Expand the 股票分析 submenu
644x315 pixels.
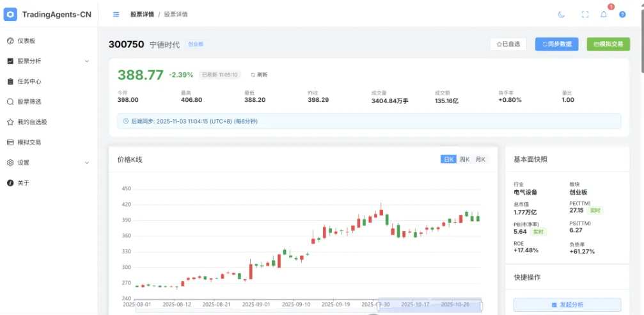[x=49, y=61]
